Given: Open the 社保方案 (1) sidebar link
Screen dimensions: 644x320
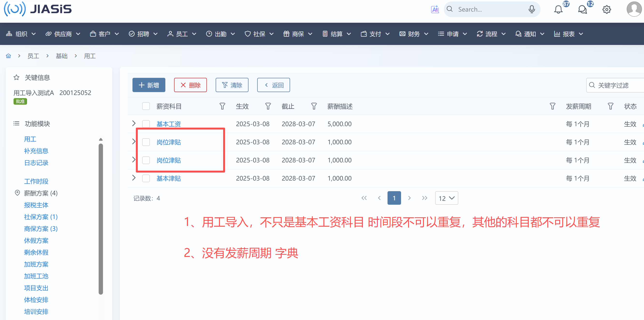Looking at the screenshot, I should click(x=41, y=217).
